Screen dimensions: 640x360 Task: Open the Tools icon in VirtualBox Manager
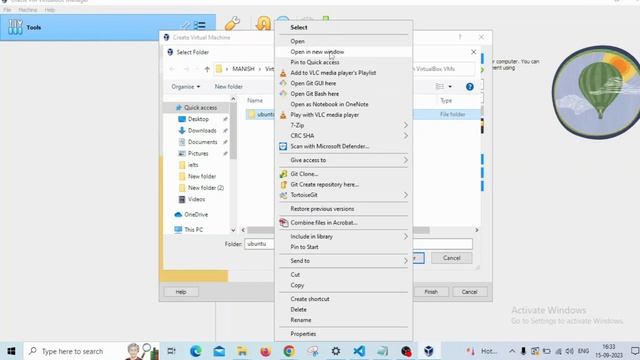(x=15, y=27)
